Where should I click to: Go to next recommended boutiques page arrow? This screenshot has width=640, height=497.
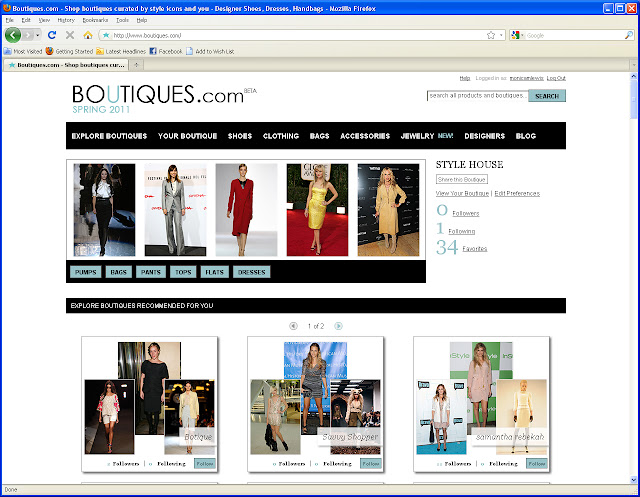pyautogui.click(x=338, y=326)
